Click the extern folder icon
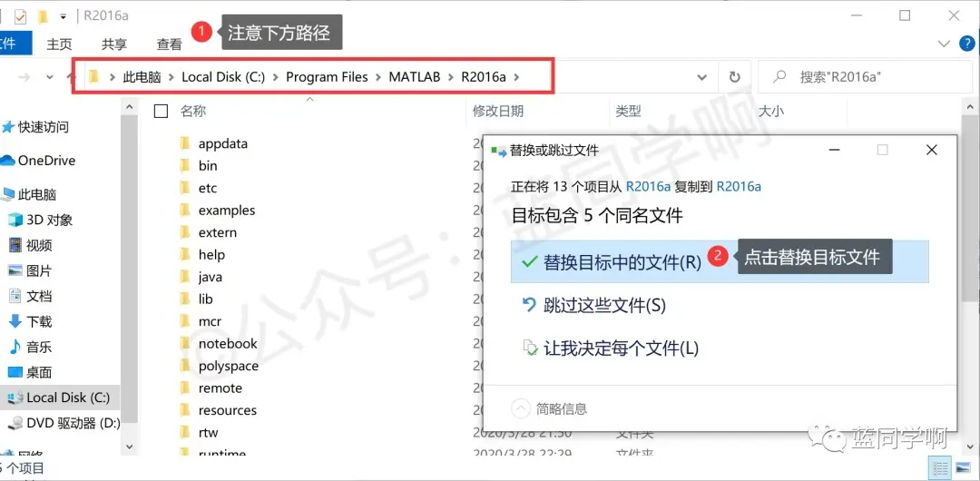This screenshot has width=980, height=481. pos(184,232)
